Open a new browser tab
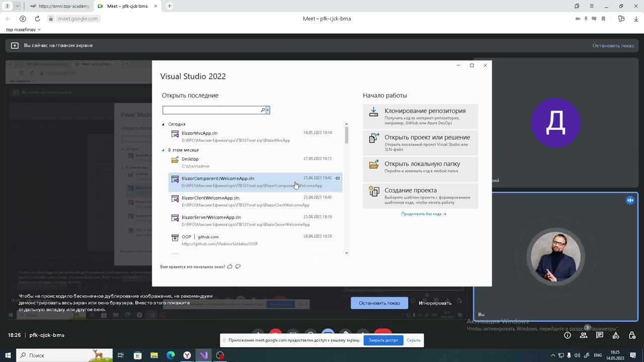Screen dimensions: 644x362 170,6
